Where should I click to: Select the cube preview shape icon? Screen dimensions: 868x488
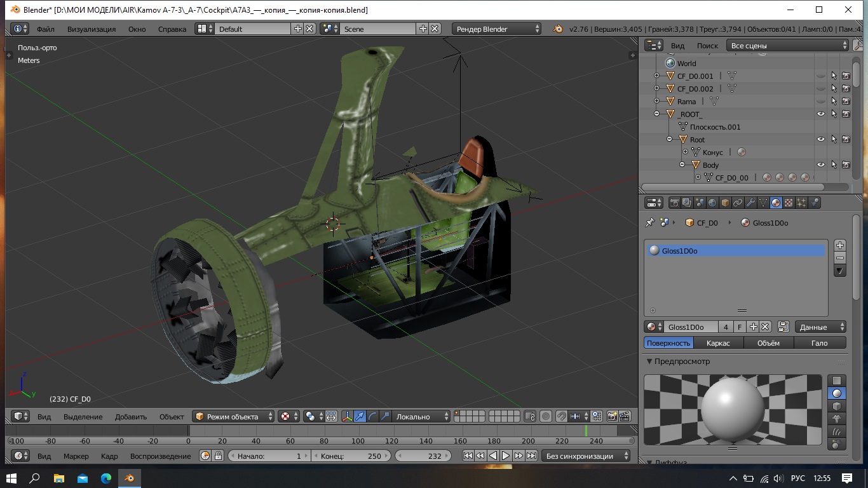coord(837,406)
